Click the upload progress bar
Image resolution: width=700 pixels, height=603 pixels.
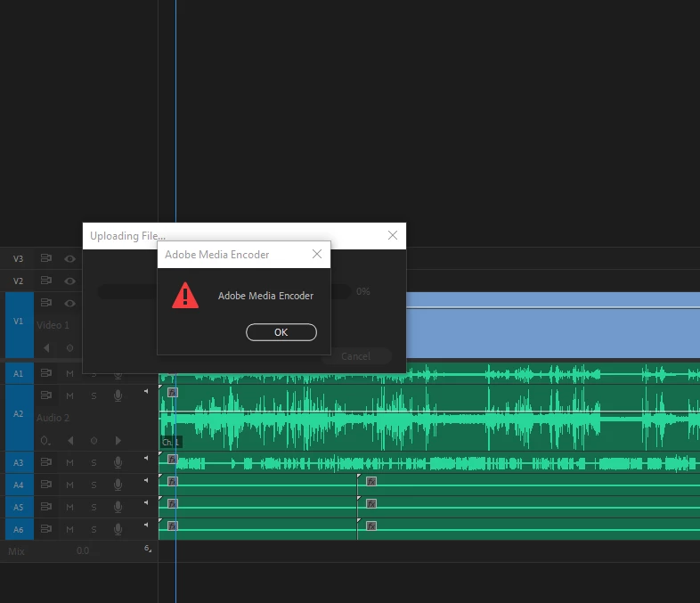[224, 291]
